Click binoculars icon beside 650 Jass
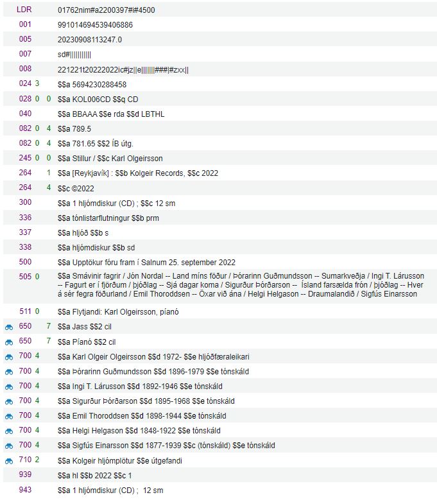Viewport: 437px width, 504px height. pos(9,327)
